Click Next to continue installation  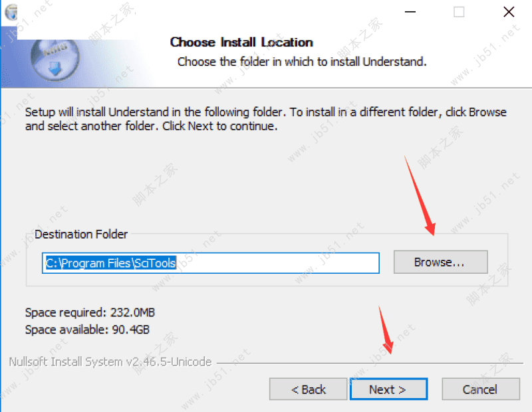coord(388,389)
